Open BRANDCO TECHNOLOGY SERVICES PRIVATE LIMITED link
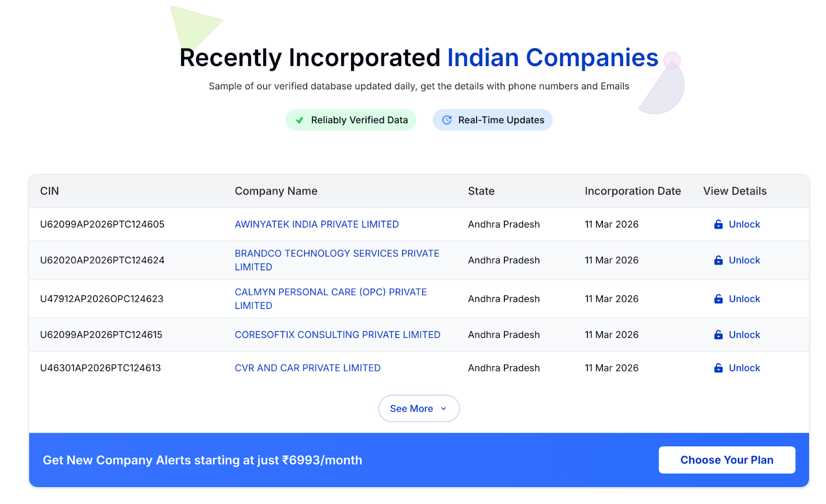 click(337, 254)
